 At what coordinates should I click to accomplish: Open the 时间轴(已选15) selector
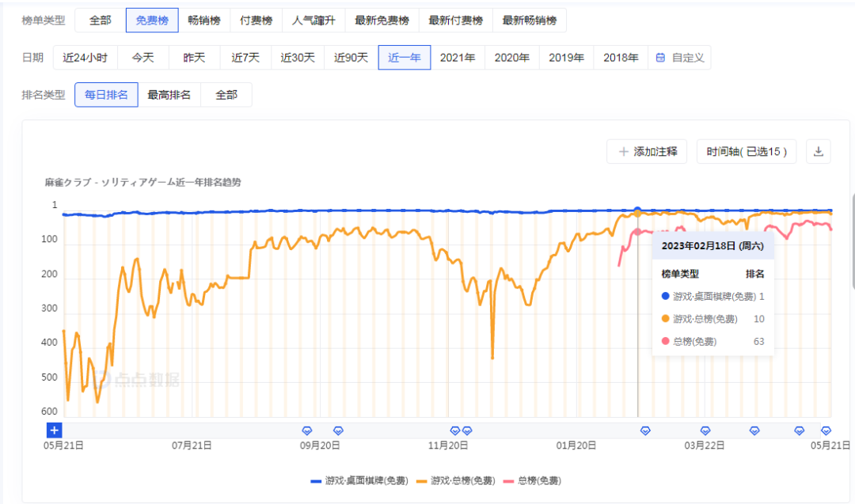747,151
